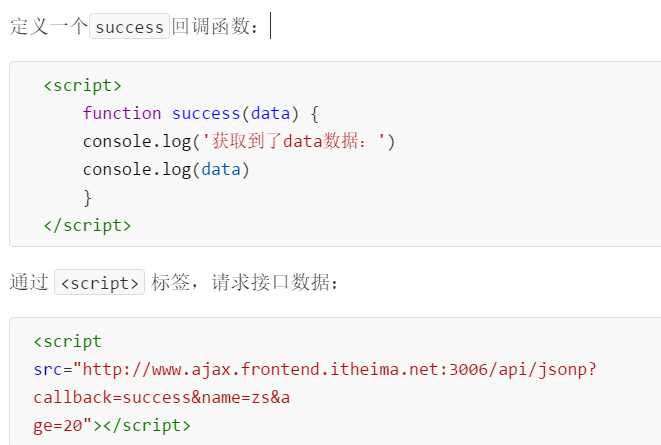Click the "function" keyword in the code
The width and height of the screenshot is (661, 445).
(x=122, y=113)
